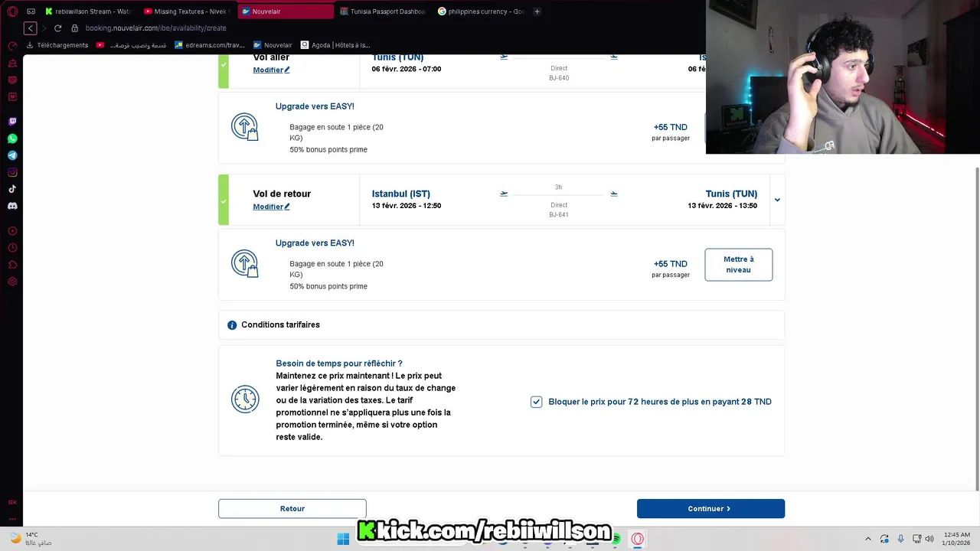Click the page vertical scrollbar
Image resolution: width=980 pixels, height=551 pixels.
[x=976, y=329]
